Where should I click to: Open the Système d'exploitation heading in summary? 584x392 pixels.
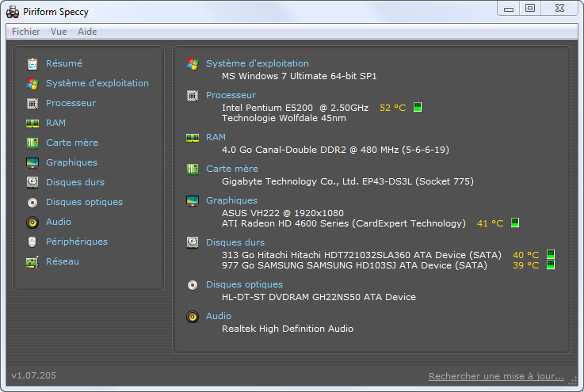click(x=258, y=63)
